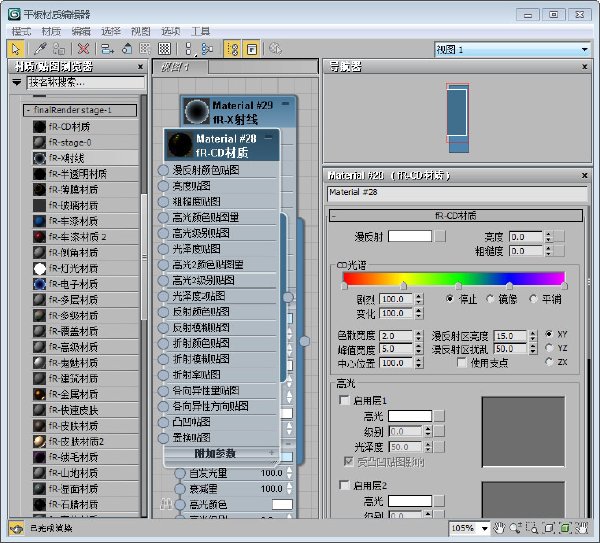Enable the 启用层2 checkbox
Image resolution: width=600 pixels, height=543 pixels.
tap(344, 485)
